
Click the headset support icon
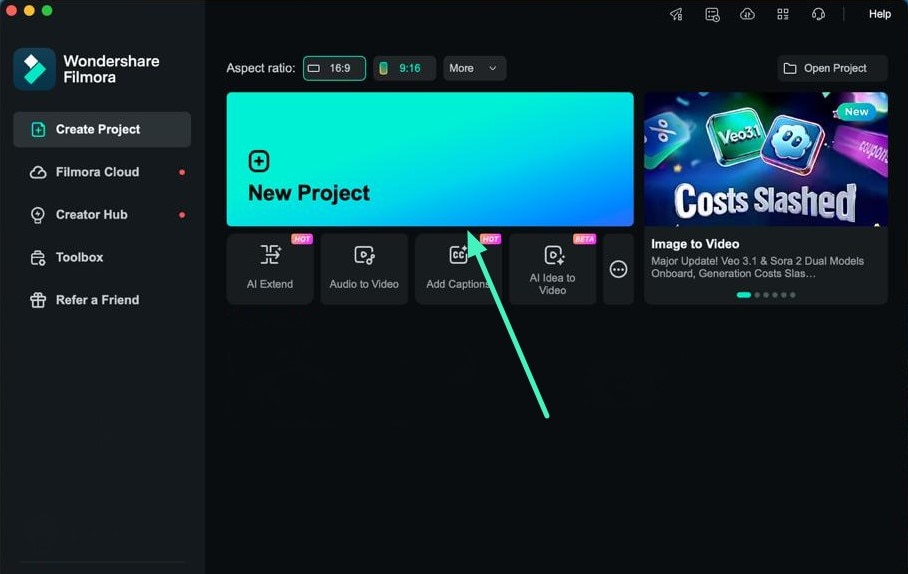(818, 14)
